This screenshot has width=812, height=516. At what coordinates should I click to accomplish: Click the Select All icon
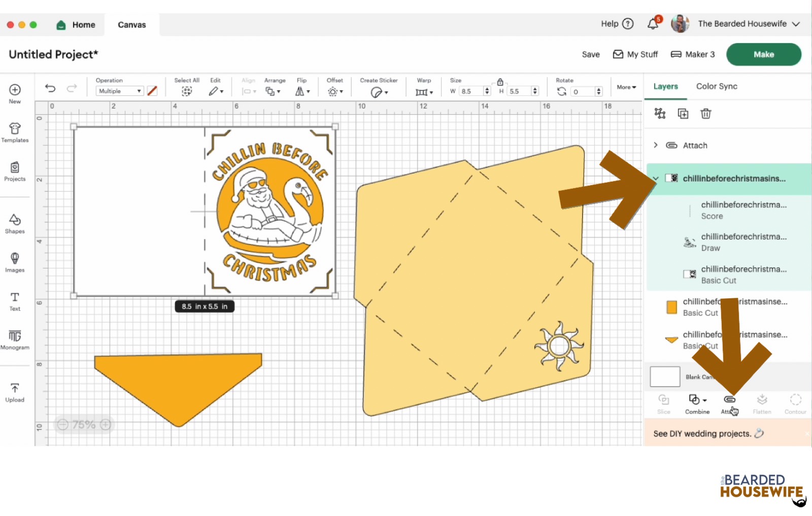click(x=187, y=91)
